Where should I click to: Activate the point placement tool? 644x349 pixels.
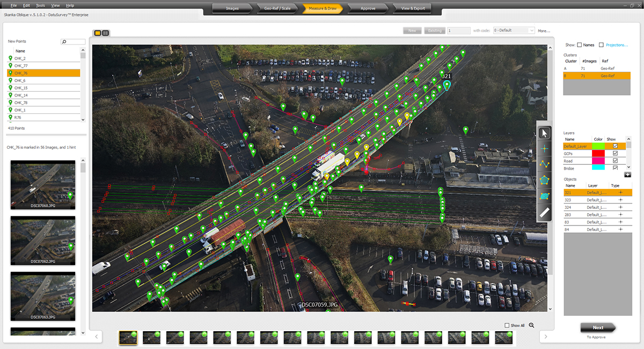544,148
